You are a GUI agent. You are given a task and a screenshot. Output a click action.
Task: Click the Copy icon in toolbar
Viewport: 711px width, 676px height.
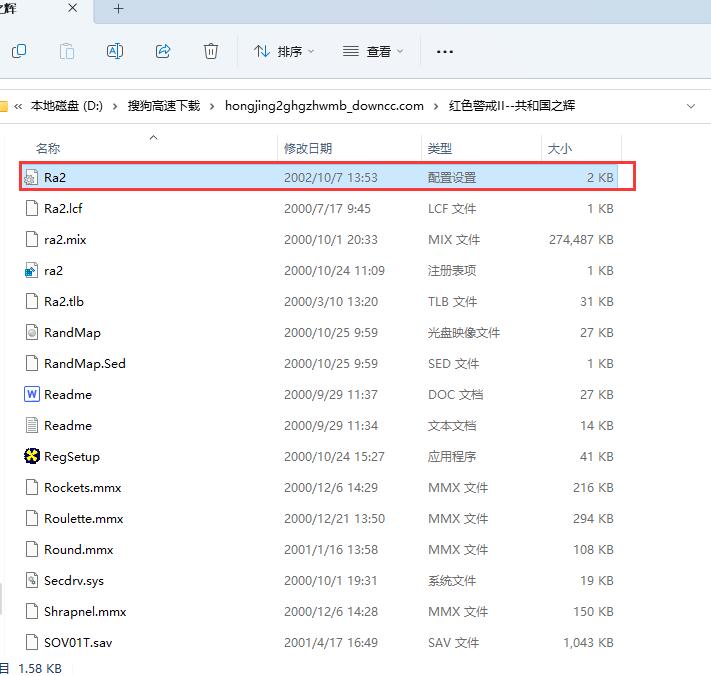point(19,51)
